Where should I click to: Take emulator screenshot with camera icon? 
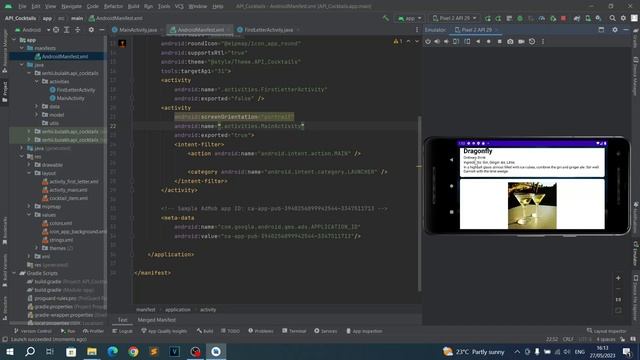point(510,42)
